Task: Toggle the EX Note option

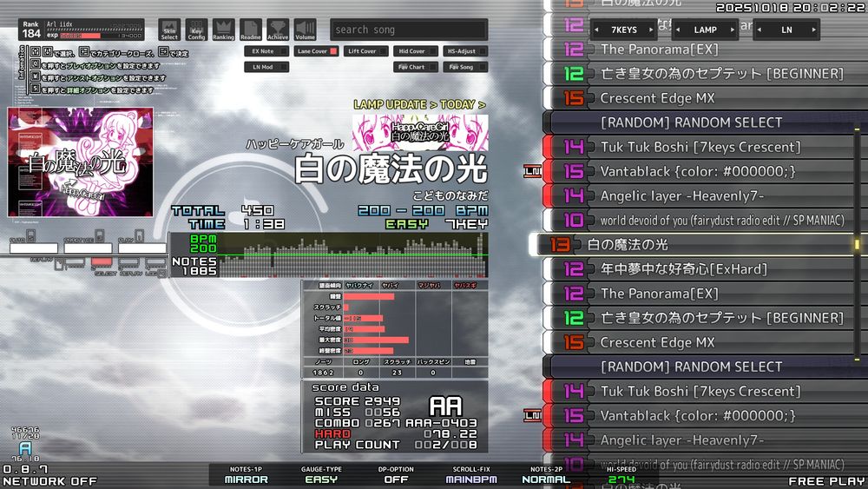Action: (x=266, y=51)
